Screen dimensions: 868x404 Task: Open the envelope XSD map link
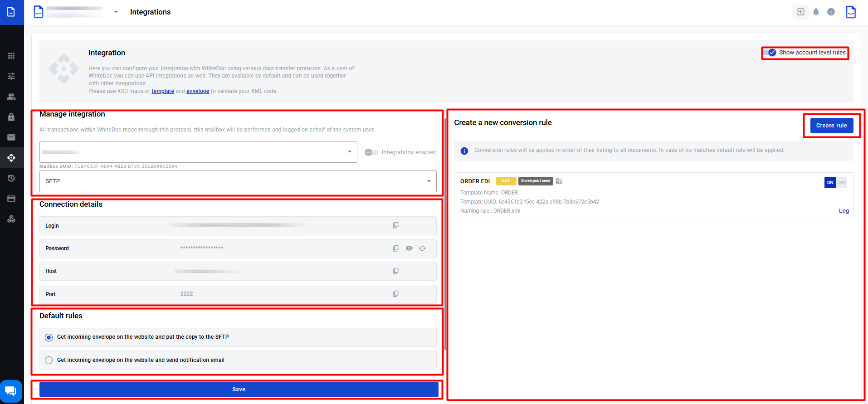click(x=198, y=91)
